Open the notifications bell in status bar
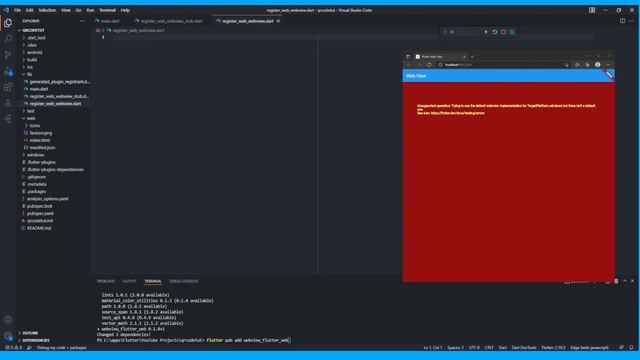Viewport: 640px width, 360px height. coord(631,347)
